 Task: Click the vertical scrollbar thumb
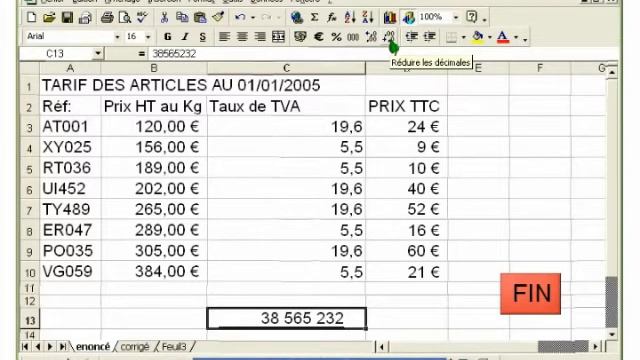coord(611,302)
